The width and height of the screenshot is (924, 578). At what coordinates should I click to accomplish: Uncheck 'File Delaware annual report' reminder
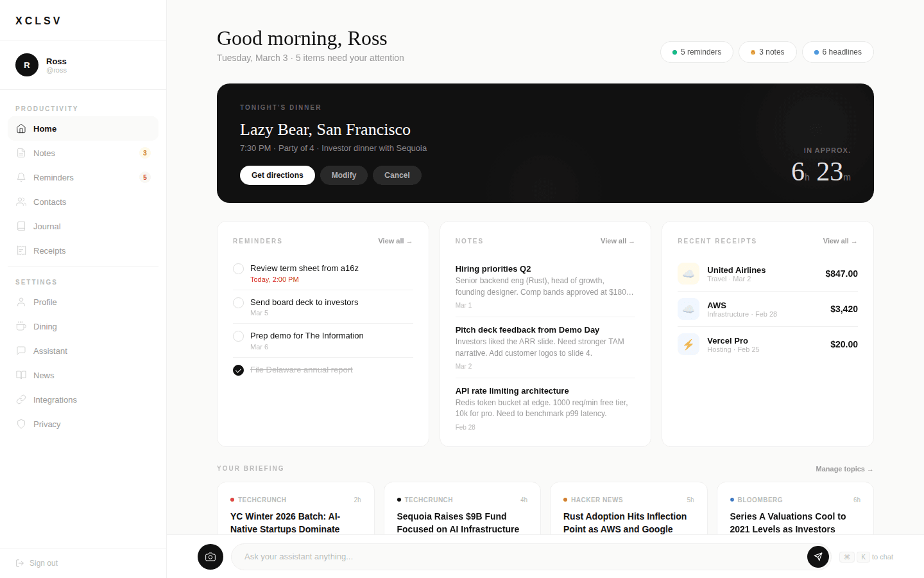[238, 370]
